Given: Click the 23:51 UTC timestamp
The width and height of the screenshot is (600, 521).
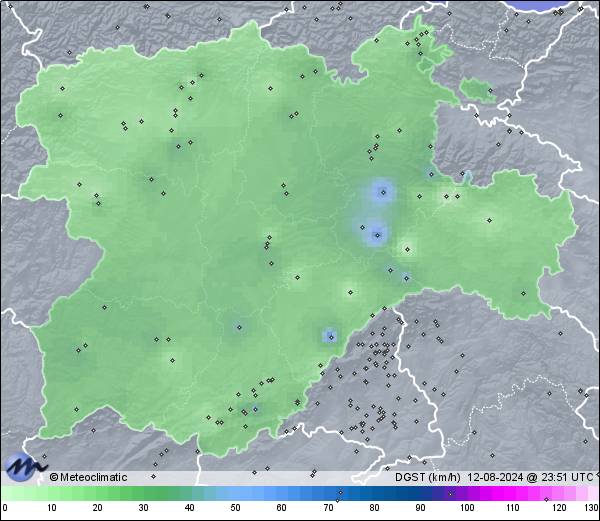Looking at the screenshot, I should (x=567, y=477).
